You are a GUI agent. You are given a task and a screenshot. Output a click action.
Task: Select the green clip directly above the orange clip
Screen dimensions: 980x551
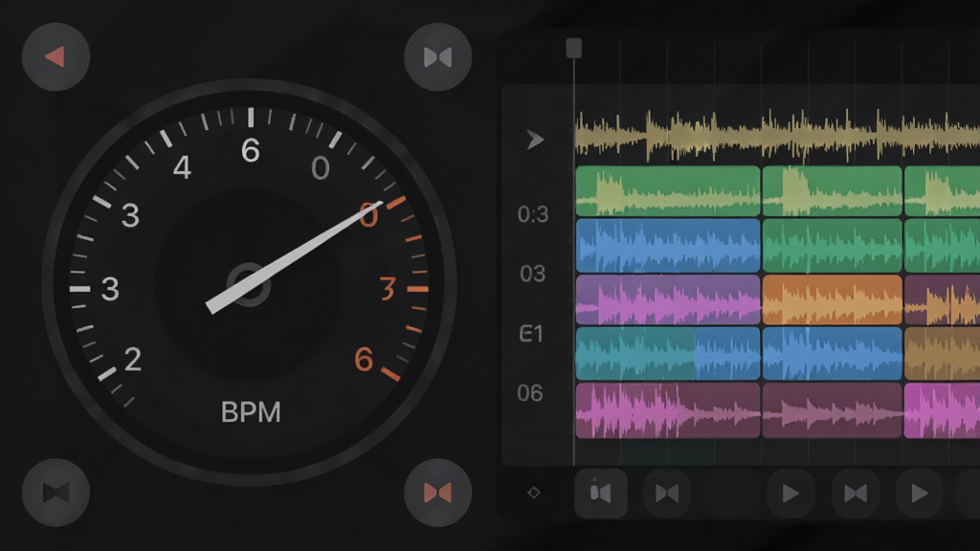click(833, 246)
